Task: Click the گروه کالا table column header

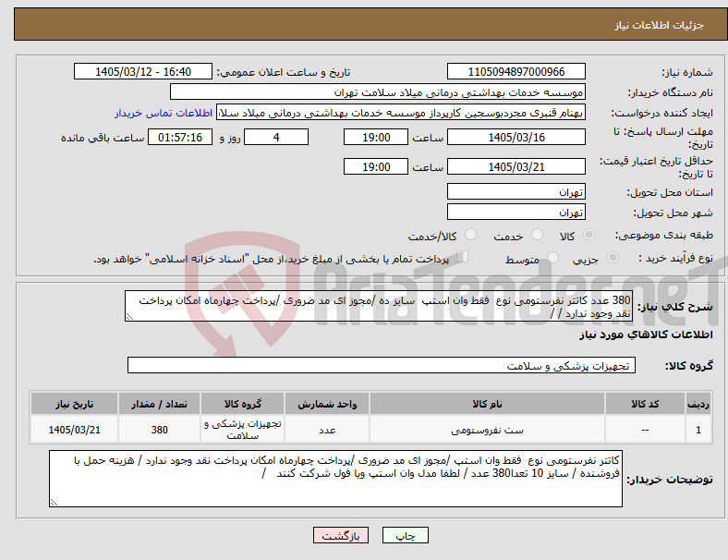Action: pos(242,404)
